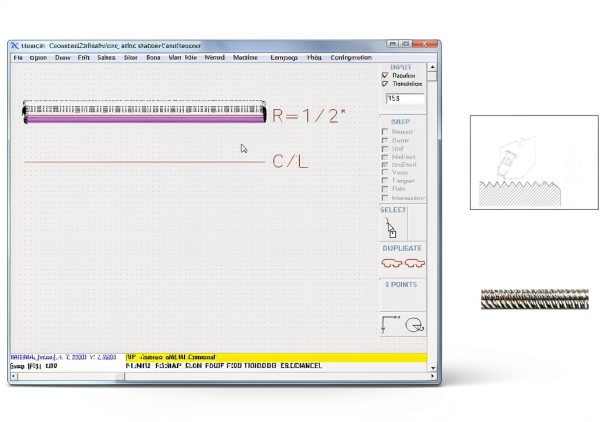The width and height of the screenshot is (600, 422).
Task: Minimize the application window
Action: (392, 44)
